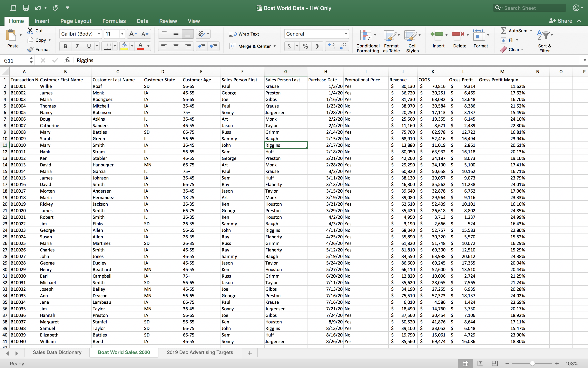Click the Undo arrow icon

coord(38,8)
